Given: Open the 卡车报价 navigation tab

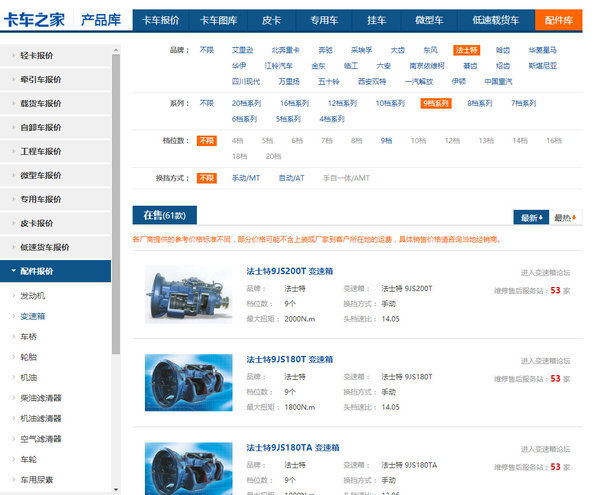Looking at the screenshot, I should [161, 20].
